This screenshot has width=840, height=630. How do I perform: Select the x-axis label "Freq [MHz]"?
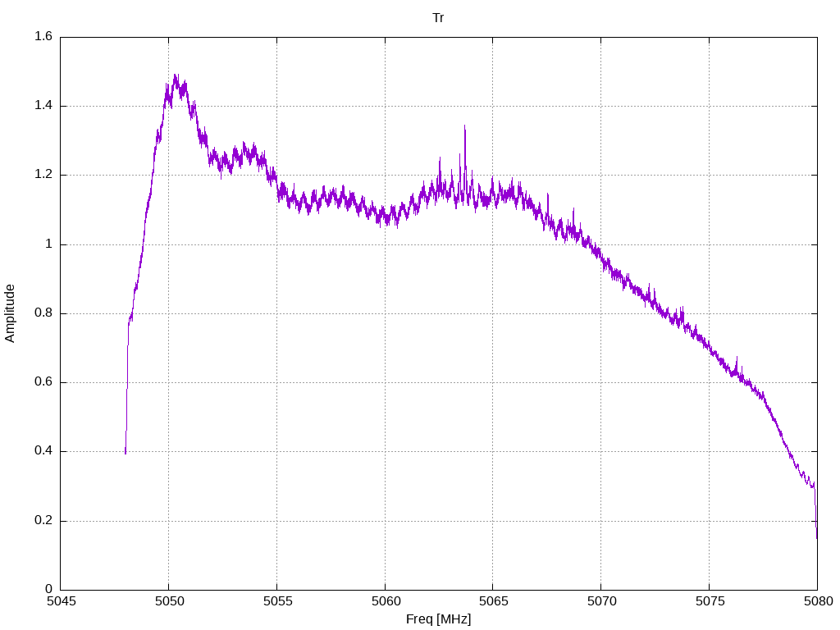pyautogui.click(x=438, y=619)
